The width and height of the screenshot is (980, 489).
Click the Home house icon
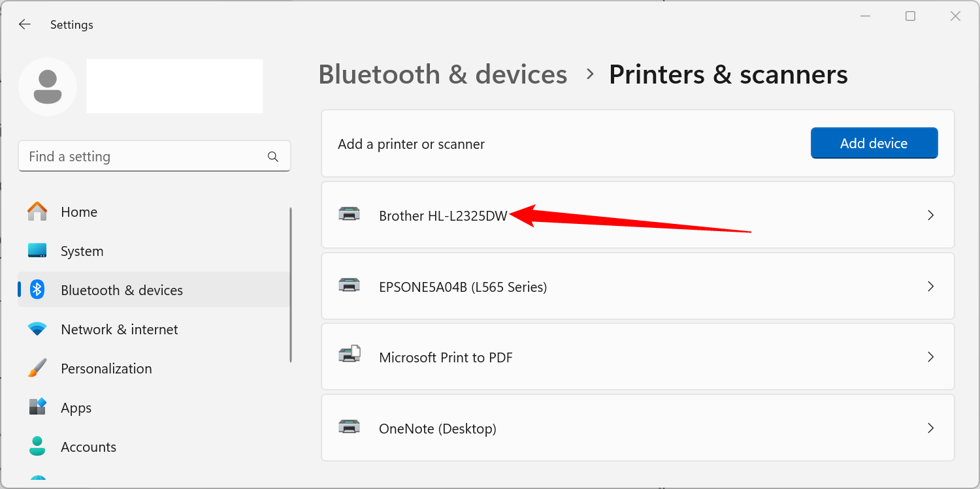[x=37, y=212]
